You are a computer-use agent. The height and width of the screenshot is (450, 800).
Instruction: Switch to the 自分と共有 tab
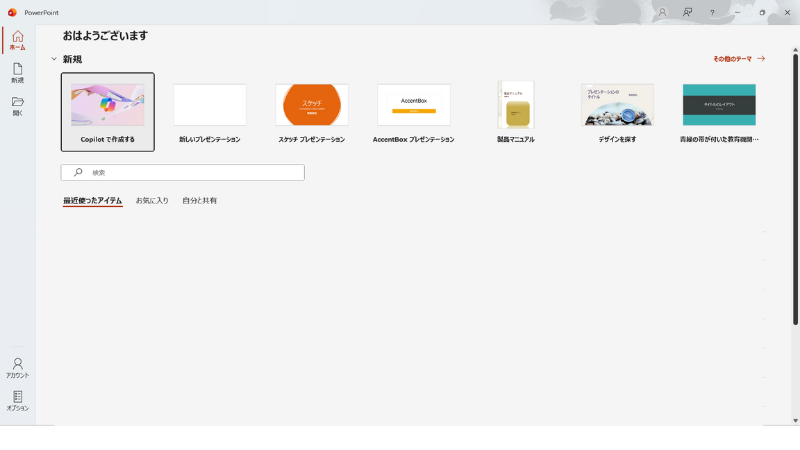pos(199,201)
